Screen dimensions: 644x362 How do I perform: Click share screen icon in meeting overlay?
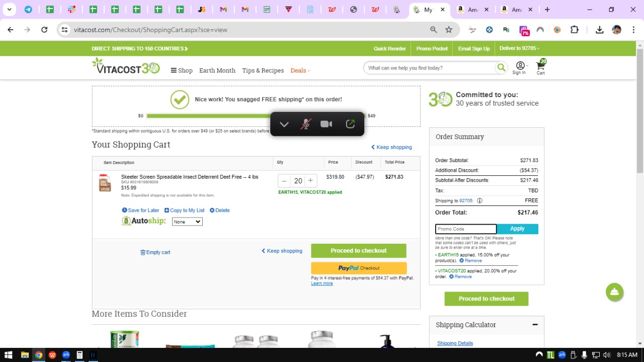(350, 124)
